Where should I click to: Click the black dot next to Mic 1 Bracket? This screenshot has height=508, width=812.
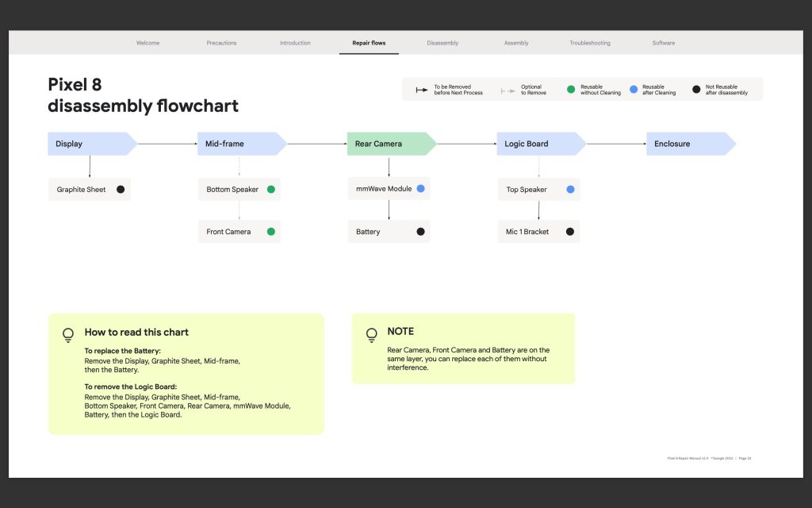569,232
